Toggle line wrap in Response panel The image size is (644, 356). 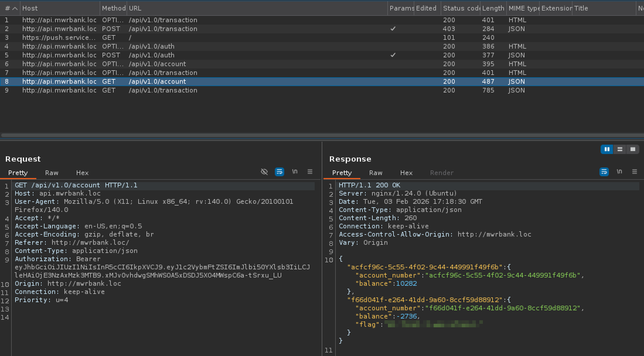tap(604, 172)
